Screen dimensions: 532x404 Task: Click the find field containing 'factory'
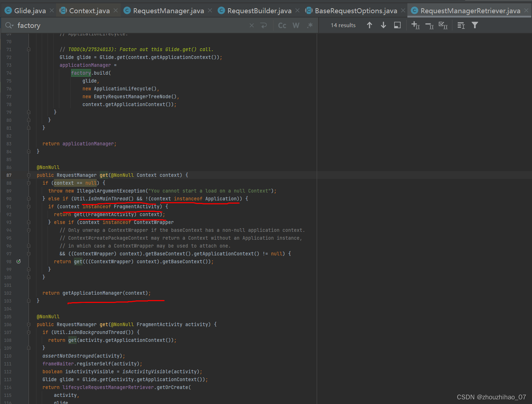[132, 25]
